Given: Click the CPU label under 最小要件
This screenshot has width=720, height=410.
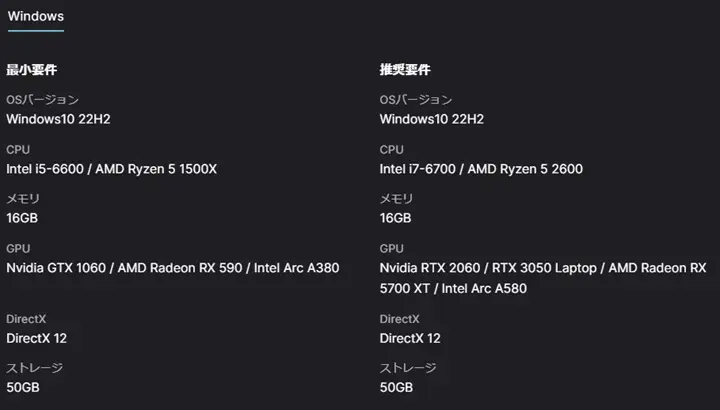Looking at the screenshot, I should click(18, 150).
